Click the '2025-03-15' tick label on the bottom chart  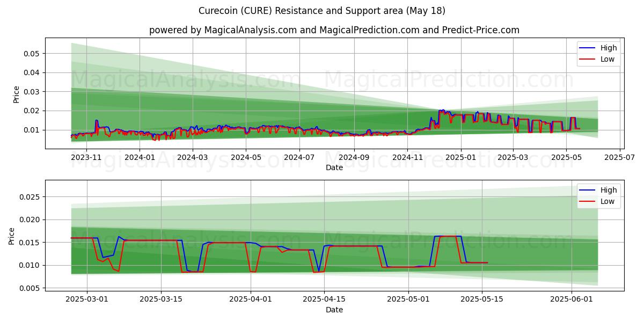[x=161, y=299]
